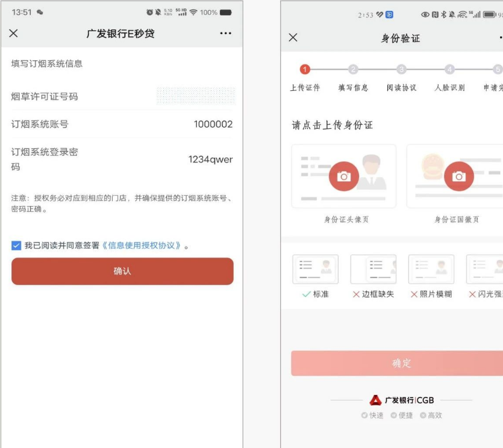Toggle the 我已阅读并同意签署 checkbox

pyautogui.click(x=16, y=245)
